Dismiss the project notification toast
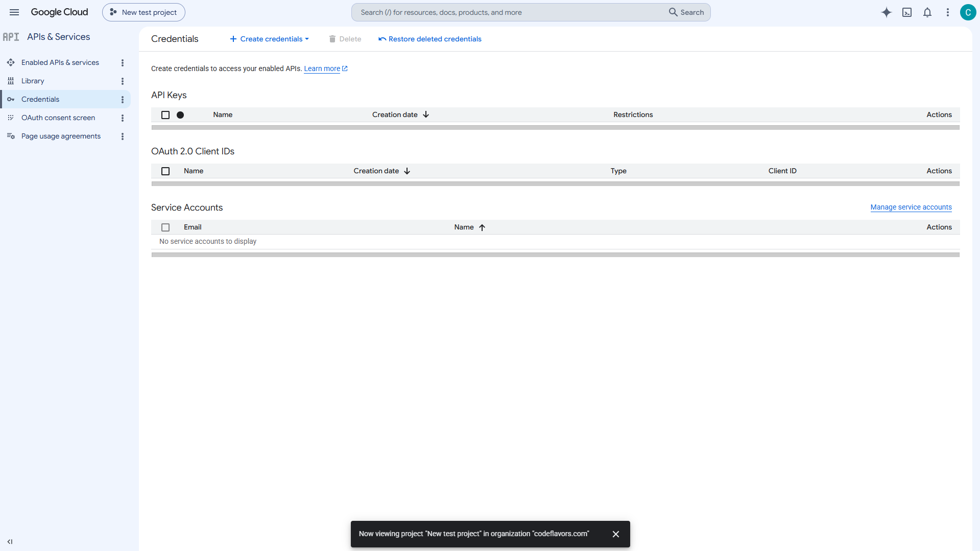Viewport: 980px width, 551px height. tap(616, 534)
